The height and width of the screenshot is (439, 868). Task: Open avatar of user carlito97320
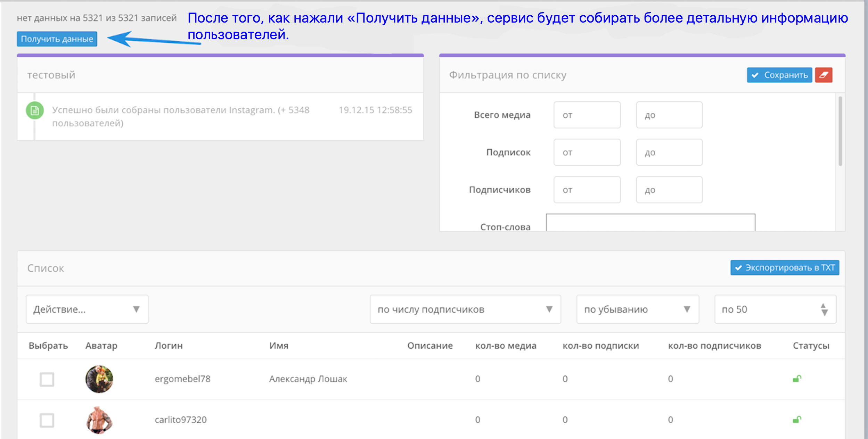pyautogui.click(x=99, y=420)
